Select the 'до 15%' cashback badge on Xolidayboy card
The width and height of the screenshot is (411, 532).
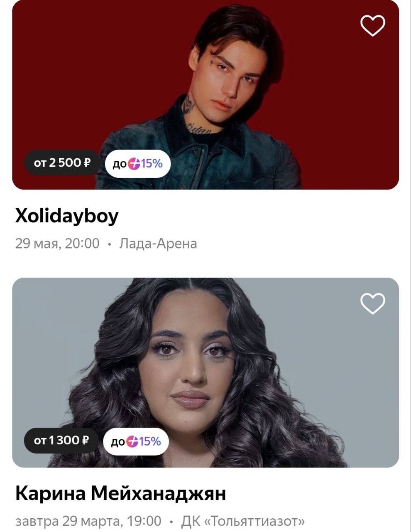[x=137, y=164]
